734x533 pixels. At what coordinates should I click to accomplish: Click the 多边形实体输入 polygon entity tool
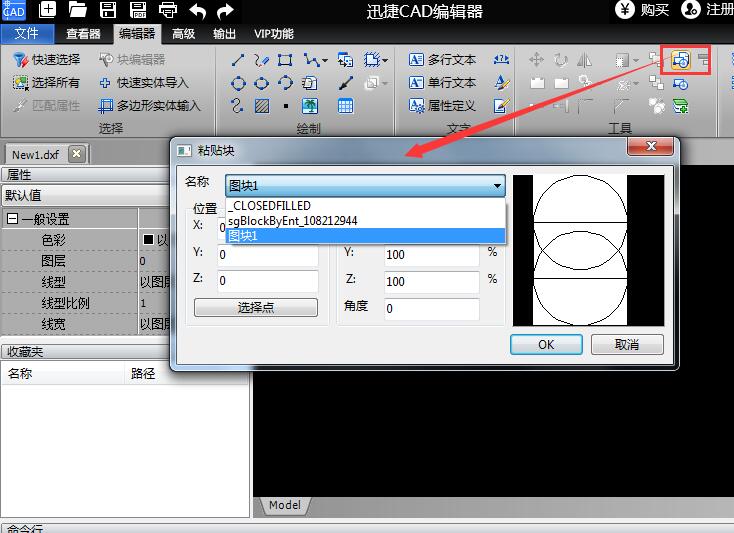click(x=150, y=105)
